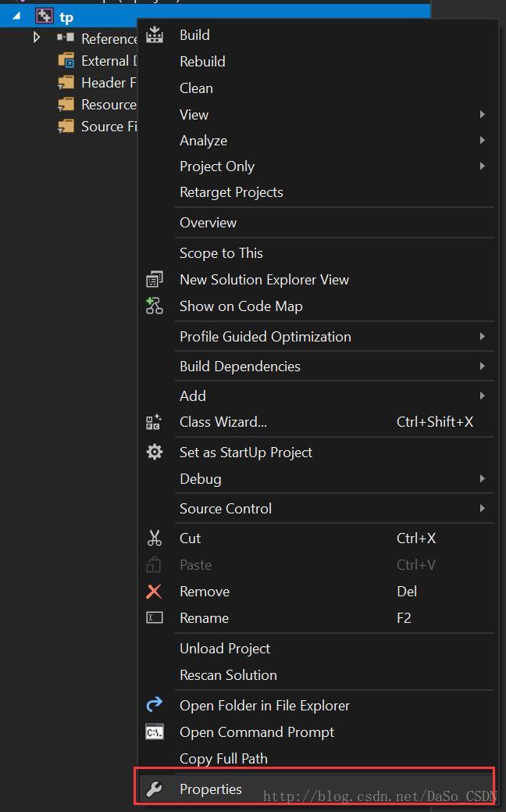This screenshot has width=506, height=812.
Task: Expand the Debug submenu arrow
Action: pos(483,478)
